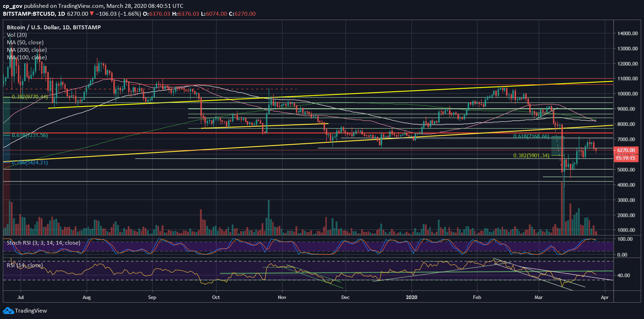Click the red down-arrow price change icon
The width and height of the screenshot is (644, 319).
[92, 14]
